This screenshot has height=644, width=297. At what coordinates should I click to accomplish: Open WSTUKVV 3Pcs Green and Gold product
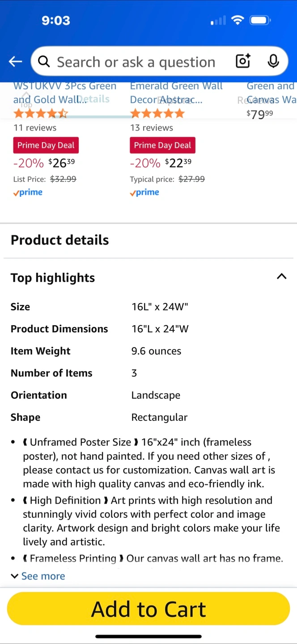coord(65,93)
